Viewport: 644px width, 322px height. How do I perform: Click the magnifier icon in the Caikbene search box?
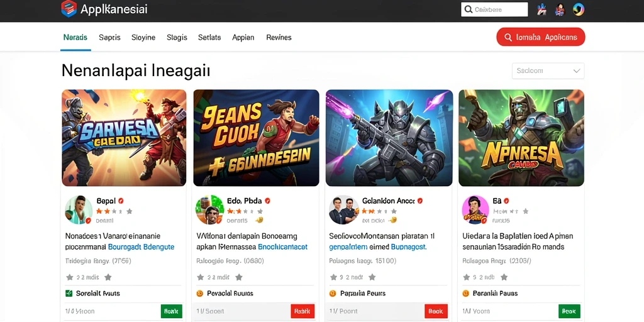click(468, 9)
